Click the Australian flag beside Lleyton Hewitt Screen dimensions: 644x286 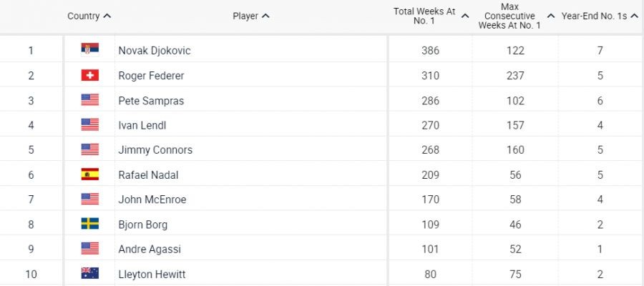[89, 273]
